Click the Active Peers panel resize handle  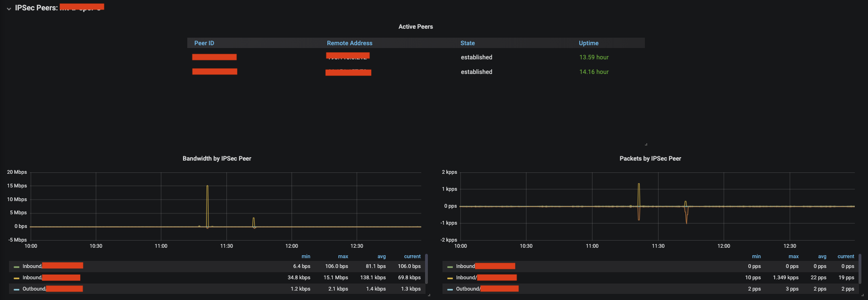(x=646, y=144)
